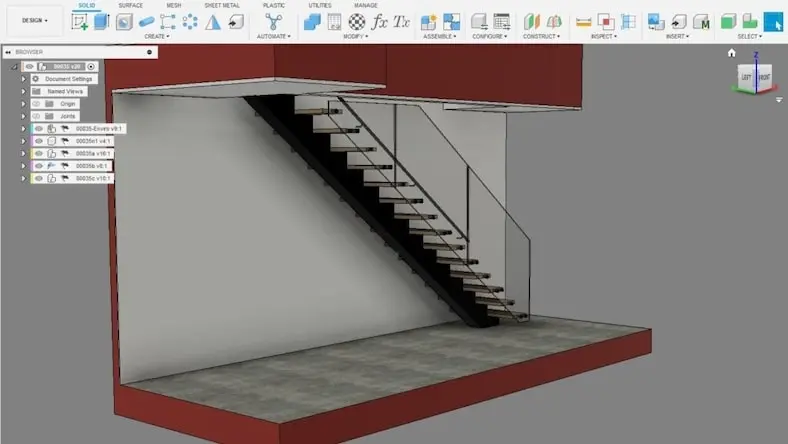This screenshot has width=788, height=444.
Task: Open the Modify dropdown menu
Action: point(356,37)
